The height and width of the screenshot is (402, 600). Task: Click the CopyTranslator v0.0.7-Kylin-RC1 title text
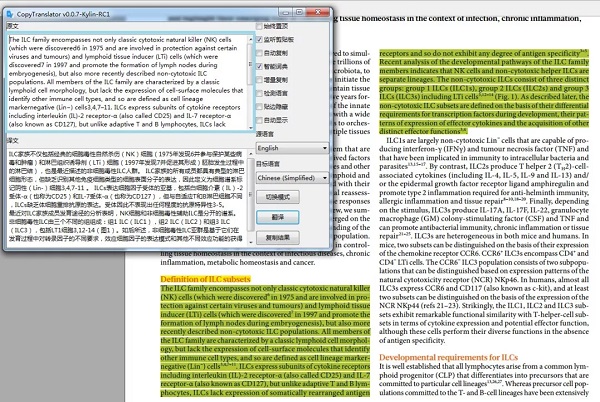[x=63, y=14]
